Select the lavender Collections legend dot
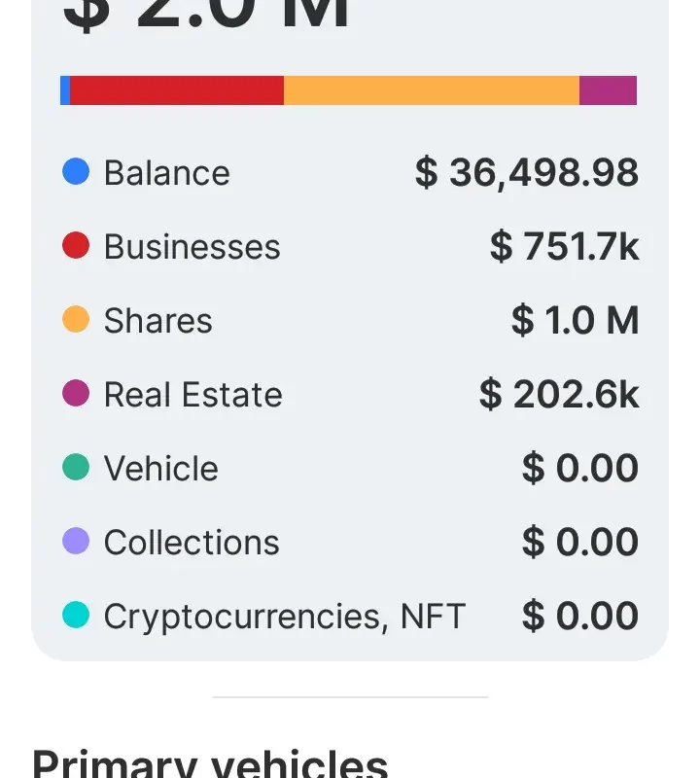 (x=76, y=542)
